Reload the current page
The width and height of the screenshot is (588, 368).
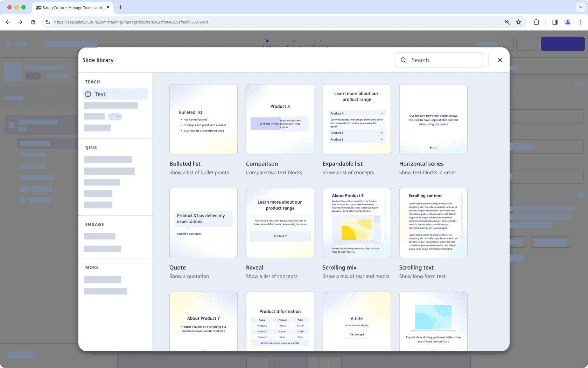pyautogui.click(x=33, y=22)
